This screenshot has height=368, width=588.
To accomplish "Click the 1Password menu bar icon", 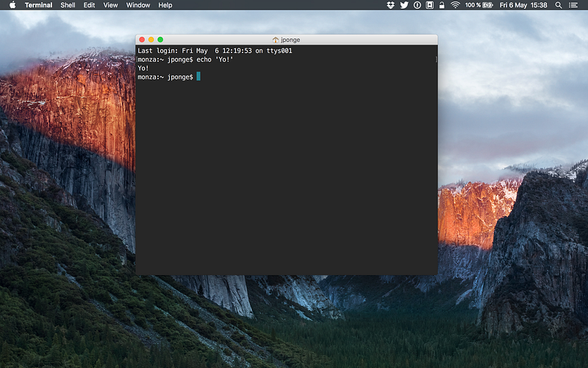I will point(417,5).
